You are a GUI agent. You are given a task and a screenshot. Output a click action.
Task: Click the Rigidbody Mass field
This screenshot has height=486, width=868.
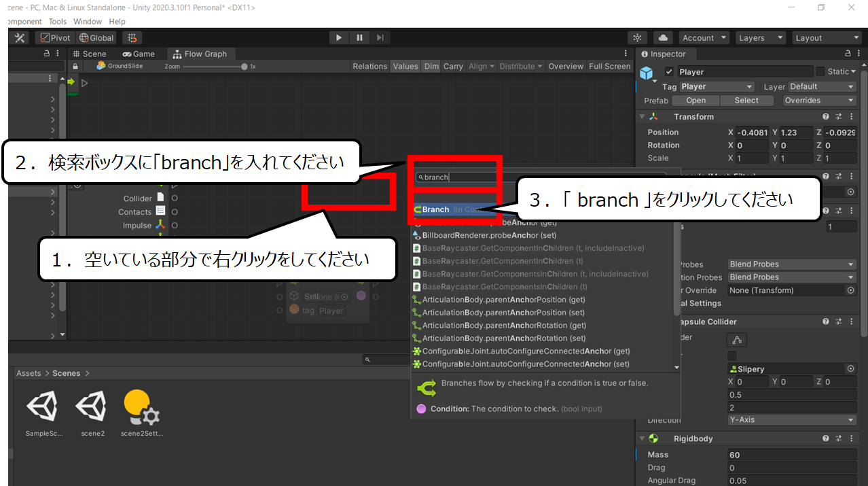click(792, 455)
